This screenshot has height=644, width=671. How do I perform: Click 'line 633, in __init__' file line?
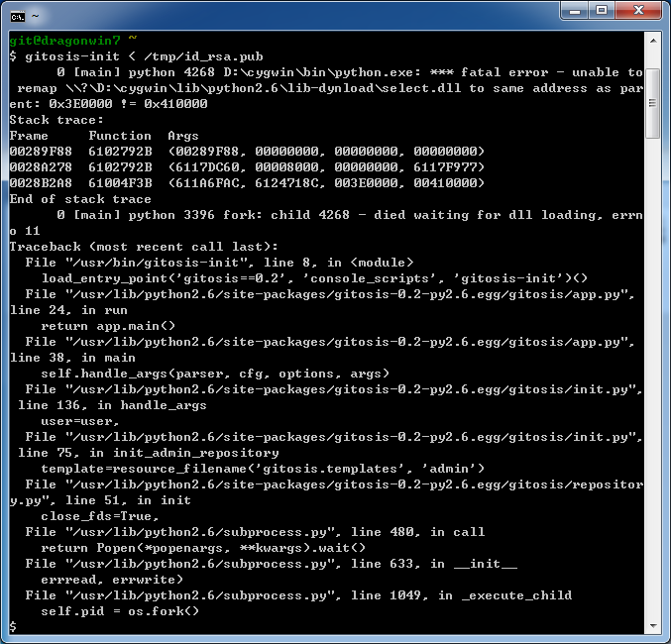coord(271,564)
